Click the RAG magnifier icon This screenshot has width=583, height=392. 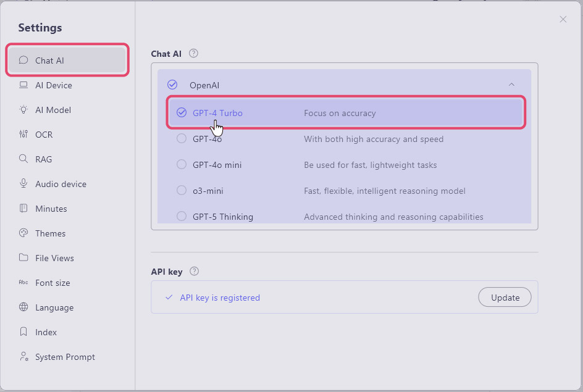(x=23, y=159)
